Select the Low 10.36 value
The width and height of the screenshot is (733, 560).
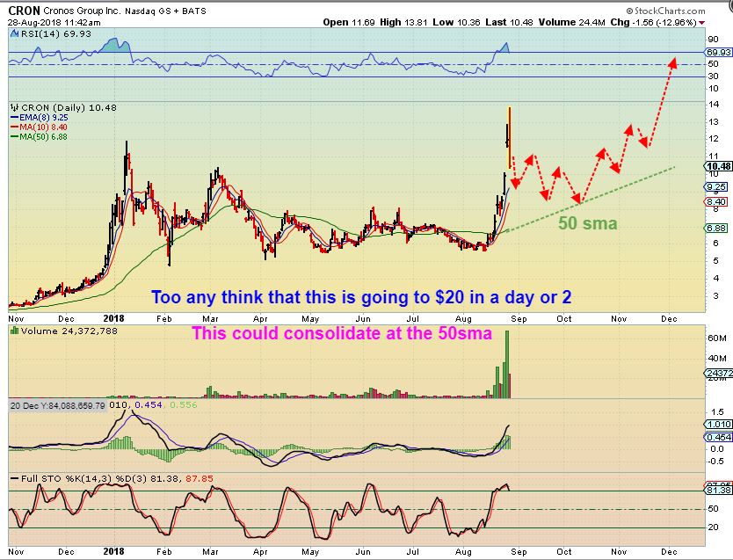pyautogui.click(x=456, y=22)
